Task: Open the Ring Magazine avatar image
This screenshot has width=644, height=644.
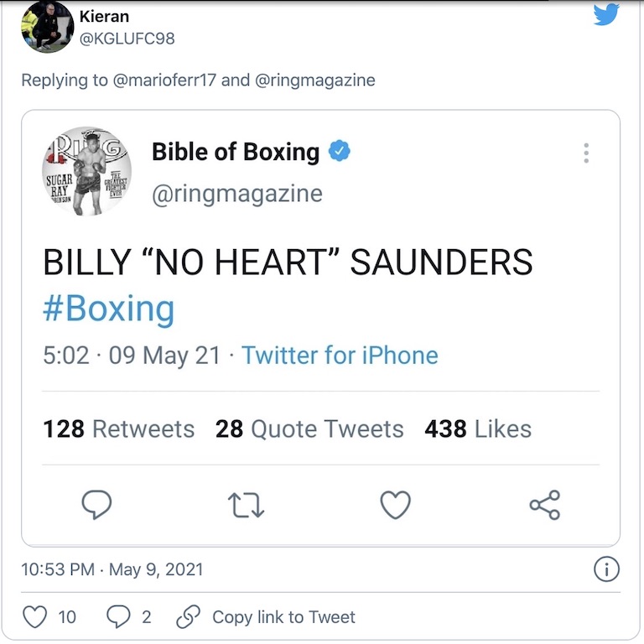Action: (x=86, y=171)
